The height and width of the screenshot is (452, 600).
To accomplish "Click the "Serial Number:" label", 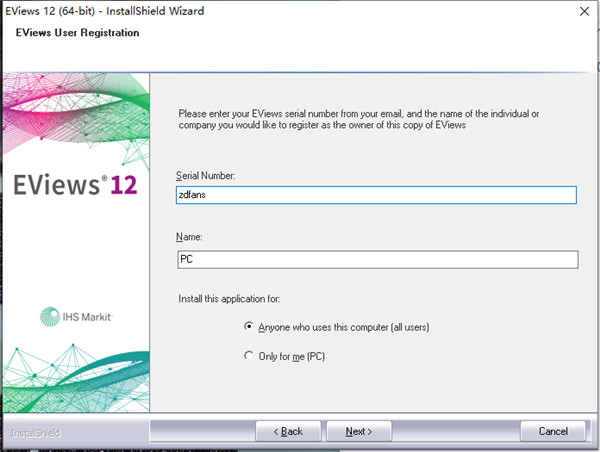I will coord(204,176).
